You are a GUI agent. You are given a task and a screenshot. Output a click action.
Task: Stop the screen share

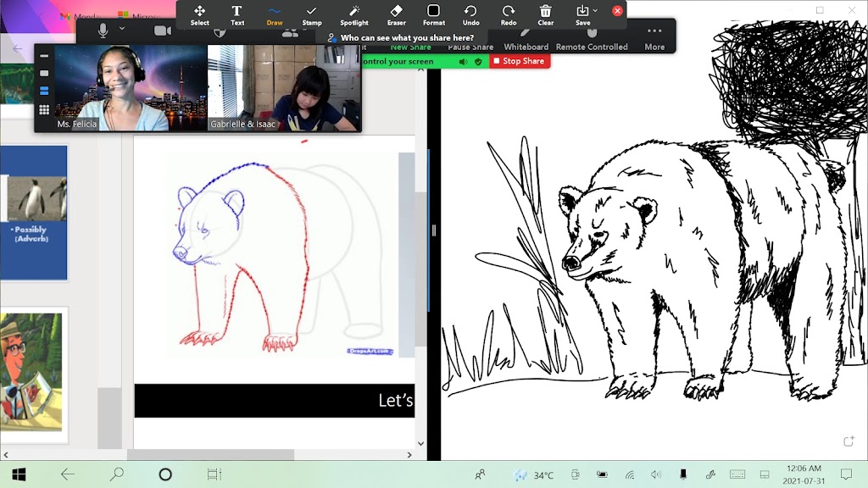tap(520, 61)
